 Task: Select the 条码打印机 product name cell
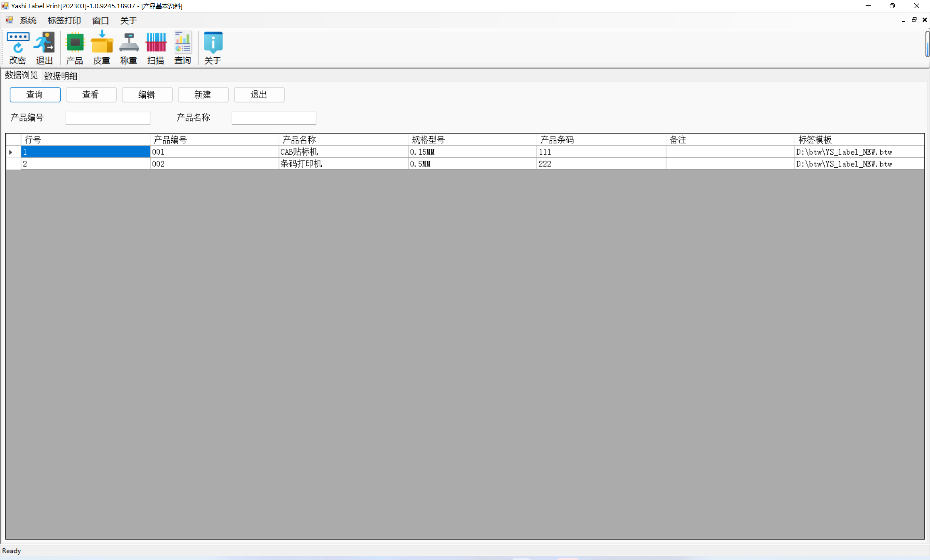click(x=343, y=164)
